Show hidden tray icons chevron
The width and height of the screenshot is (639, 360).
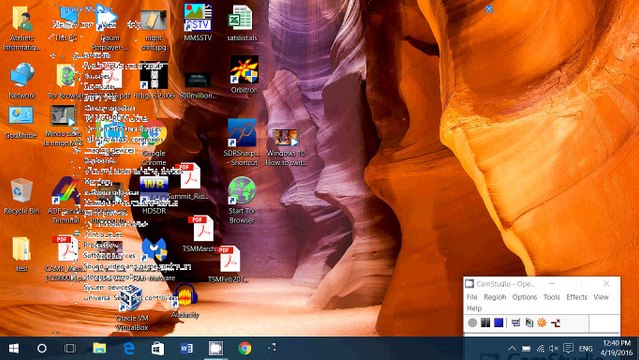[x=512, y=349]
